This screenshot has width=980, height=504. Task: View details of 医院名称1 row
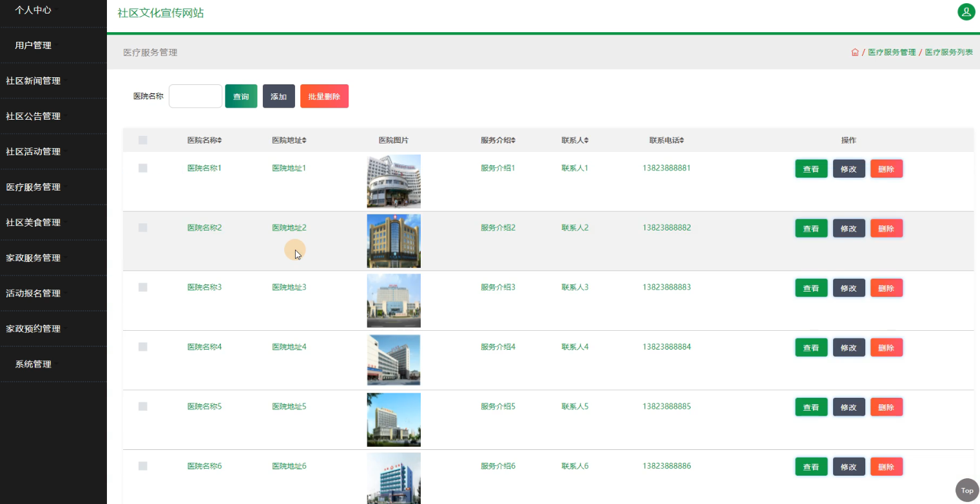pyautogui.click(x=811, y=169)
